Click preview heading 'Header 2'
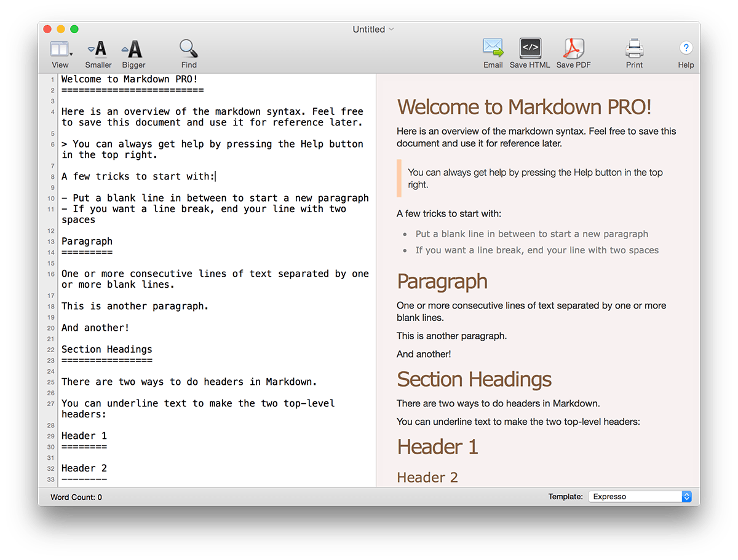The image size is (738, 560). 427,478
